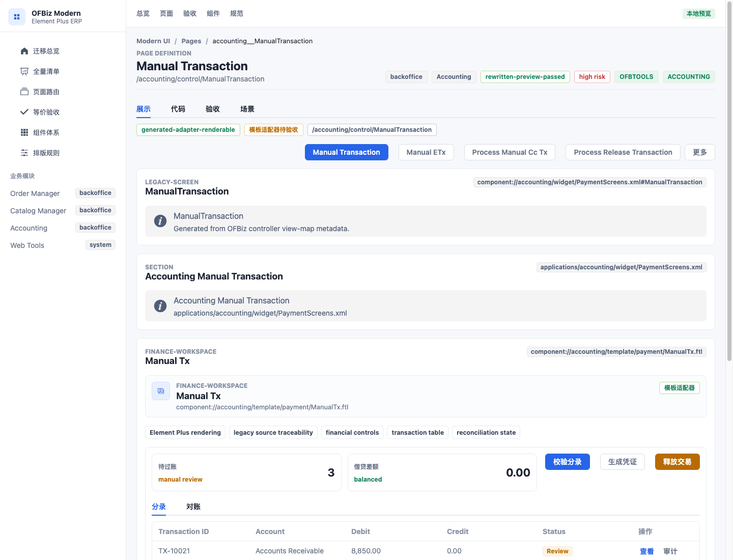Click the OFBTOOLS tag
This screenshot has height=560, width=733.
pos(636,77)
